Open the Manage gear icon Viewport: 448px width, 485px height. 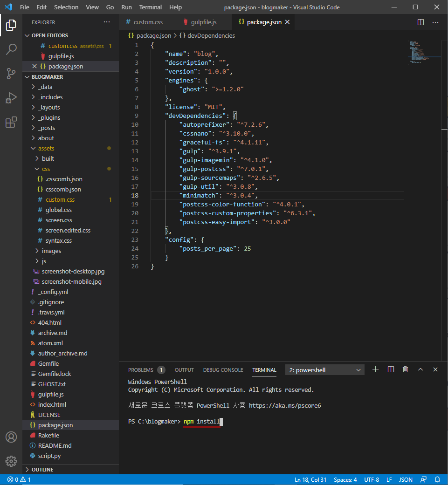click(x=11, y=461)
